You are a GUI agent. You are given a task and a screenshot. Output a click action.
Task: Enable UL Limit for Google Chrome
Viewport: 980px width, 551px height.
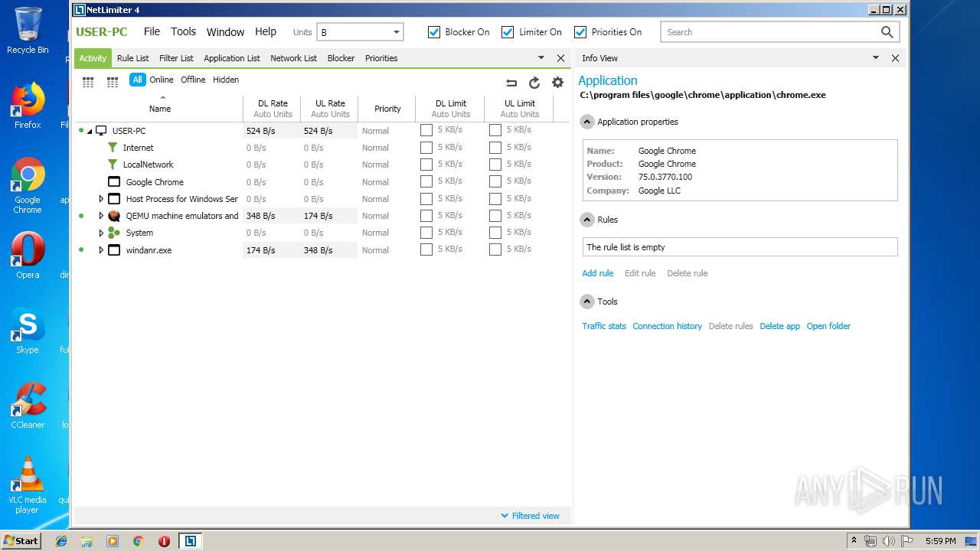(x=495, y=181)
